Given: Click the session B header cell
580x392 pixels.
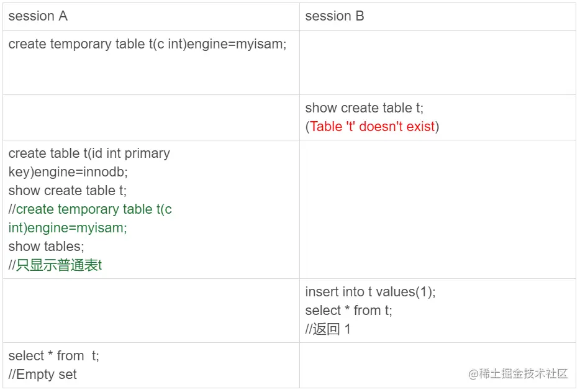Looking at the screenshot, I should [x=438, y=17].
